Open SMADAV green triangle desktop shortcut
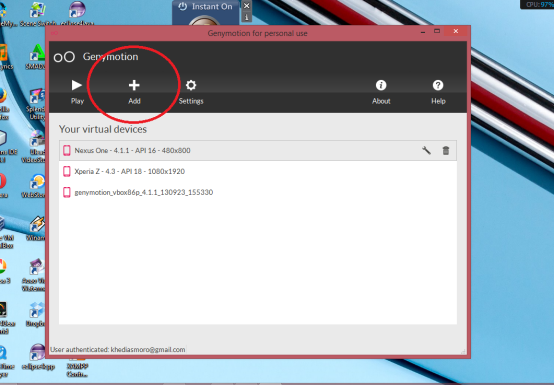Viewport: 554px width, 385px height. pos(36,57)
